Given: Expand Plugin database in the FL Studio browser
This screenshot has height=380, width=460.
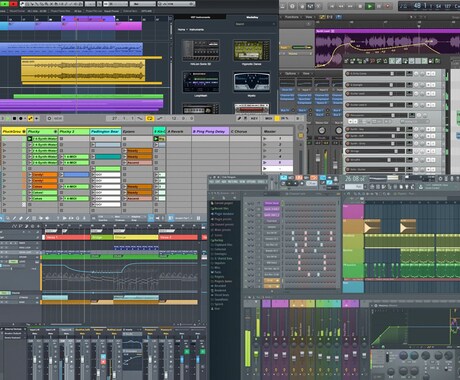Looking at the screenshot, I should [223, 214].
